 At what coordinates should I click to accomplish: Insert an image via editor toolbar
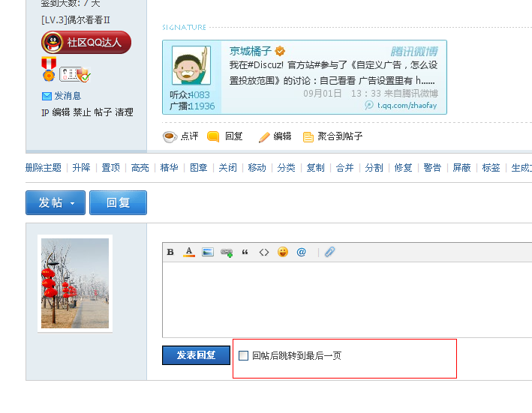tap(208, 252)
